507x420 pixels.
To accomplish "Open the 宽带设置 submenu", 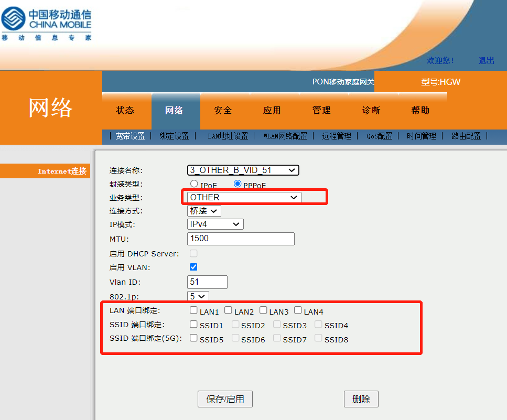I will pyautogui.click(x=130, y=136).
